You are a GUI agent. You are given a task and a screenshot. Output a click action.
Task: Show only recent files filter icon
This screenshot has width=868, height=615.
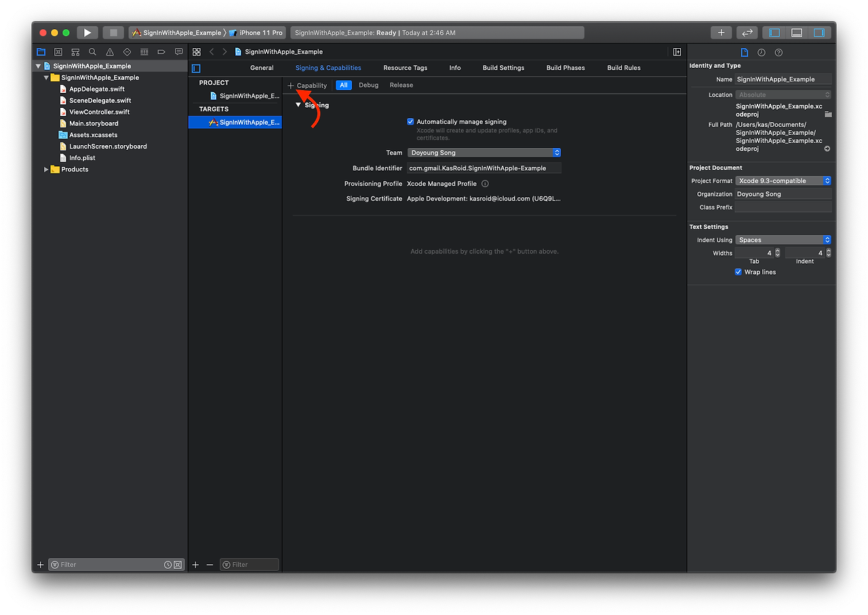[x=167, y=565]
